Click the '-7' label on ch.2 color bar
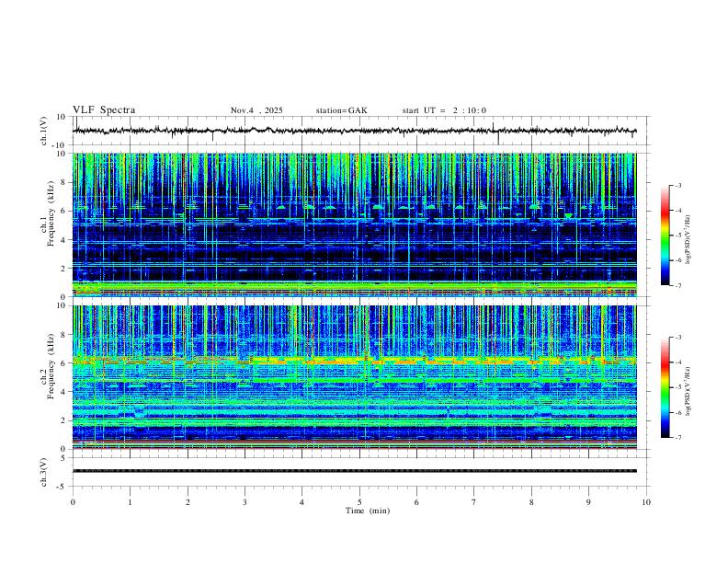 pos(677,437)
